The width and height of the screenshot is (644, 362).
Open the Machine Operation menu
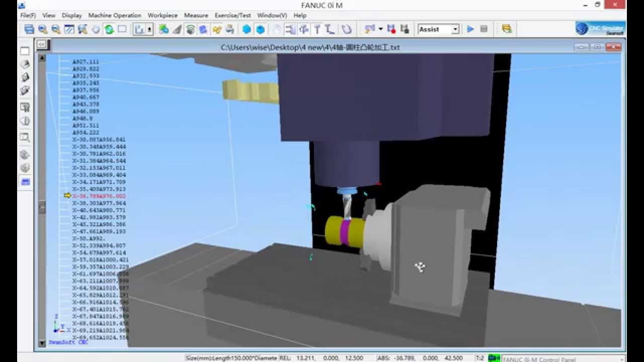(x=115, y=16)
